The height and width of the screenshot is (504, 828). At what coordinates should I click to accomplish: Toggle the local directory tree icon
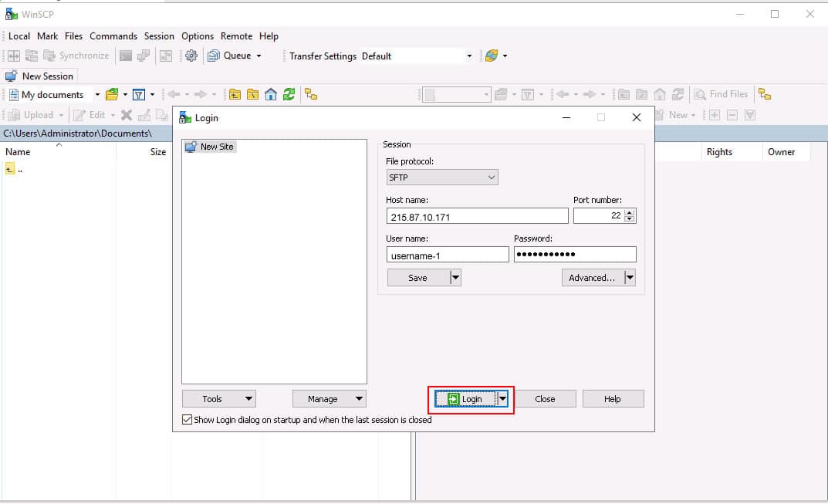click(311, 95)
